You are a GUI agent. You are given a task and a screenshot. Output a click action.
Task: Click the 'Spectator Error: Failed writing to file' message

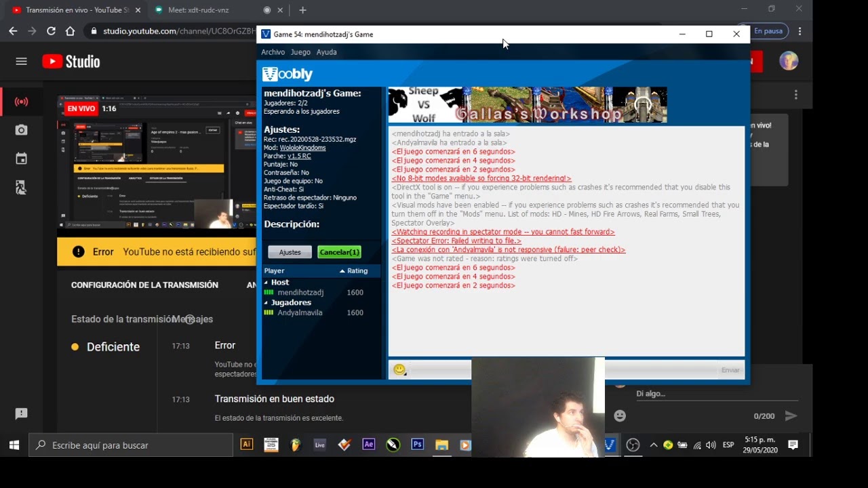coord(456,241)
